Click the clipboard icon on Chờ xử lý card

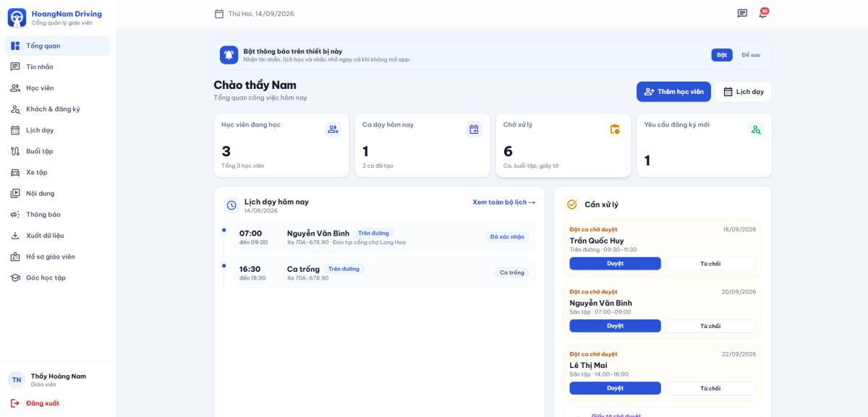(615, 129)
